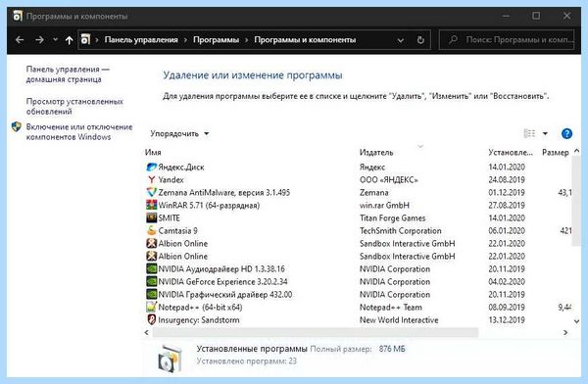Select the Zemana AntiMalware, версия 3.1.495 row
Viewport: 588px width, 384px height.
tap(359, 193)
